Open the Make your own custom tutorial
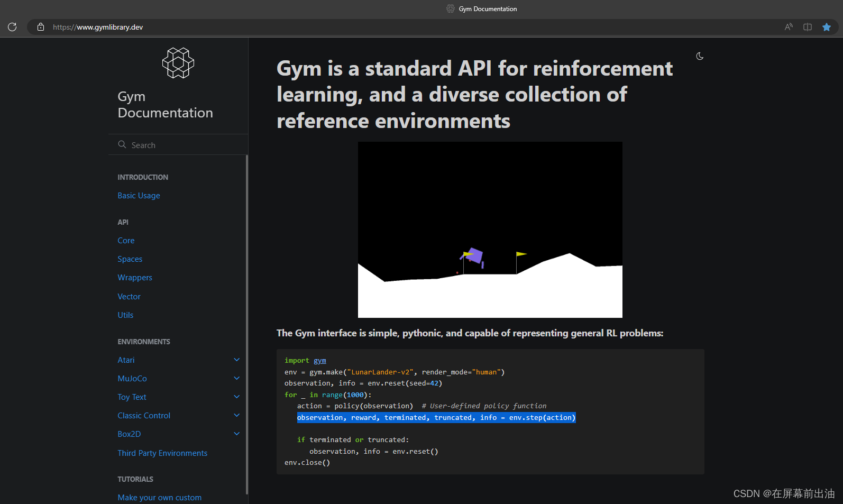The width and height of the screenshot is (843, 504). [x=159, y=498]
